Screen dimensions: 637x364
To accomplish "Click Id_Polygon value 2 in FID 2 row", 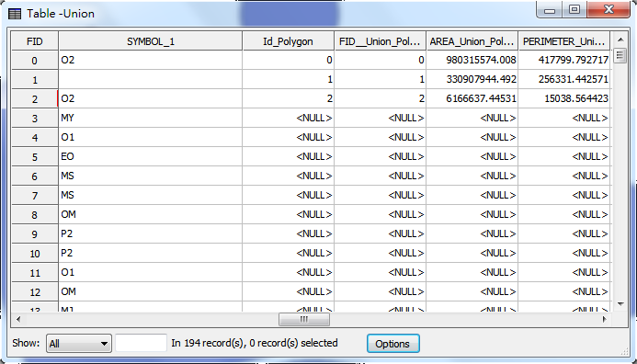I will pyautogui.click(x=288, y=98).
